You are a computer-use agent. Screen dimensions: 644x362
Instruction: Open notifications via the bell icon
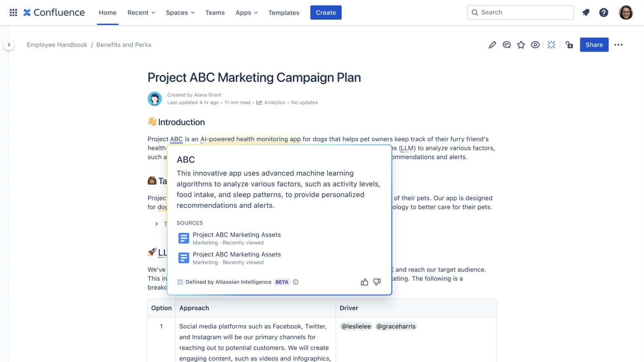[586, 12]
